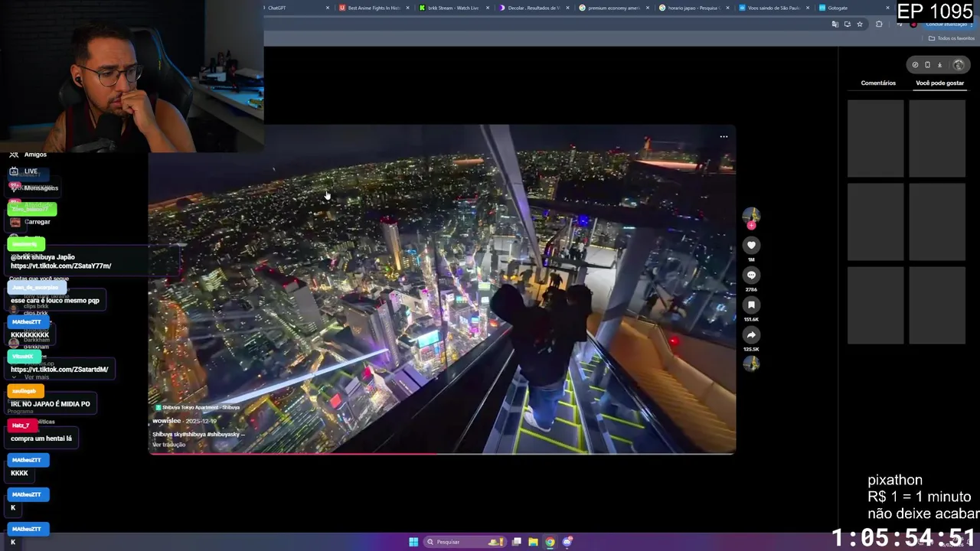Open Discord from the taskbar
The width and height of the screenshot is (980, 551).
click(x=567, y=542)
